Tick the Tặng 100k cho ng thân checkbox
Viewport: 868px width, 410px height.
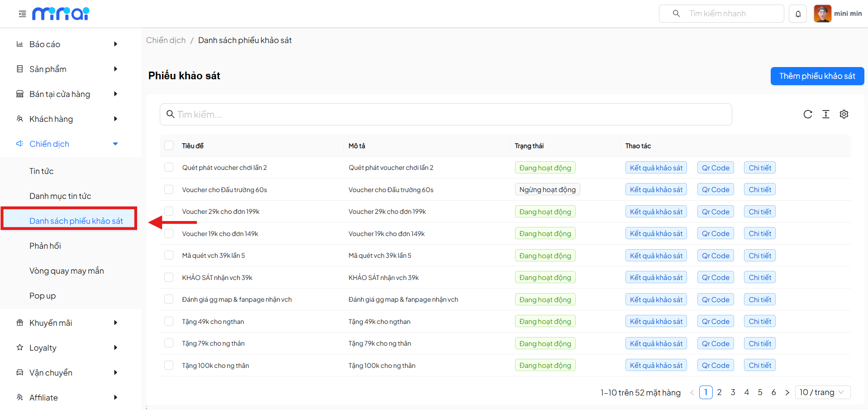(169, 365)
